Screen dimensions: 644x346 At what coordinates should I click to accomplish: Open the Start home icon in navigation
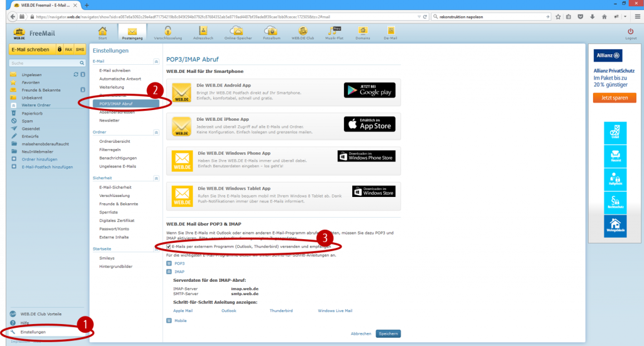[x=103, y=33]
